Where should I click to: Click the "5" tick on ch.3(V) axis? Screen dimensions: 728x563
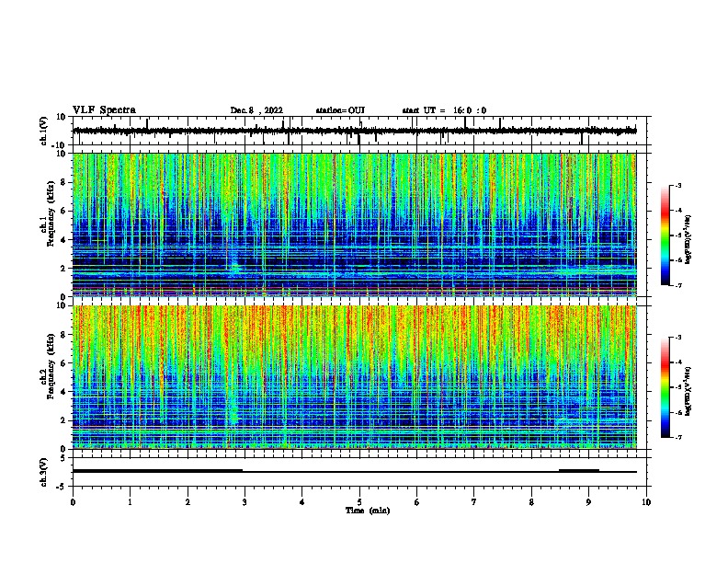pyautogui.click(x=64, y=458)
